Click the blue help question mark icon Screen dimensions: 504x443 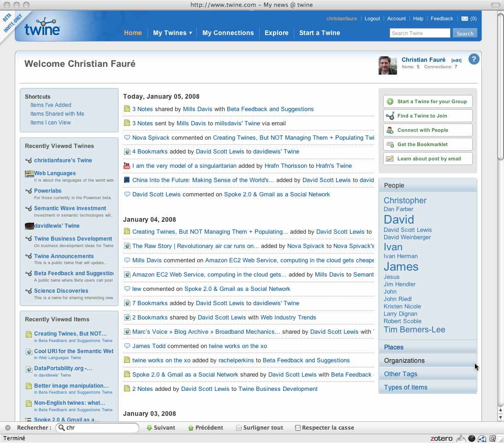coord(474,59)
